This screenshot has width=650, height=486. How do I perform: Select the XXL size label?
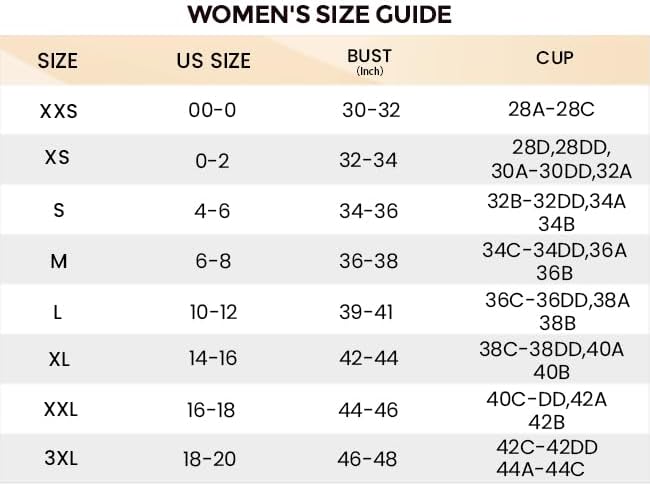(x=58, y=409)
